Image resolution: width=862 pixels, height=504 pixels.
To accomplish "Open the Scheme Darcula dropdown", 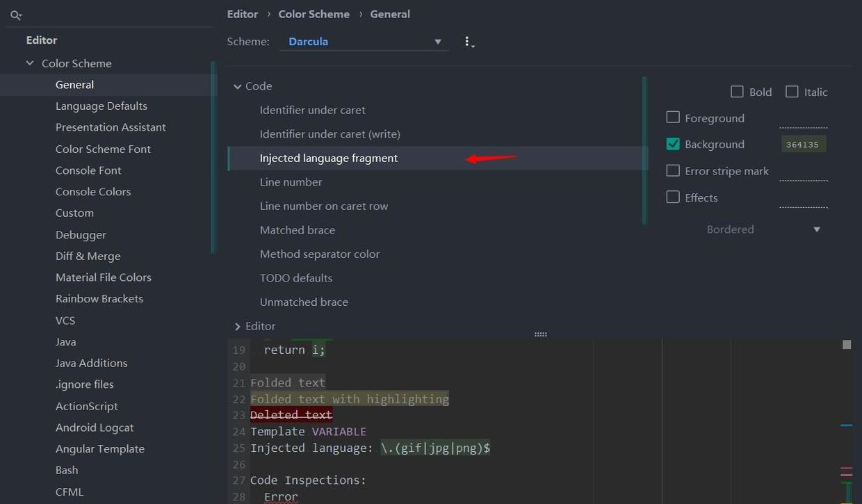I will click(x=364, y=42).
